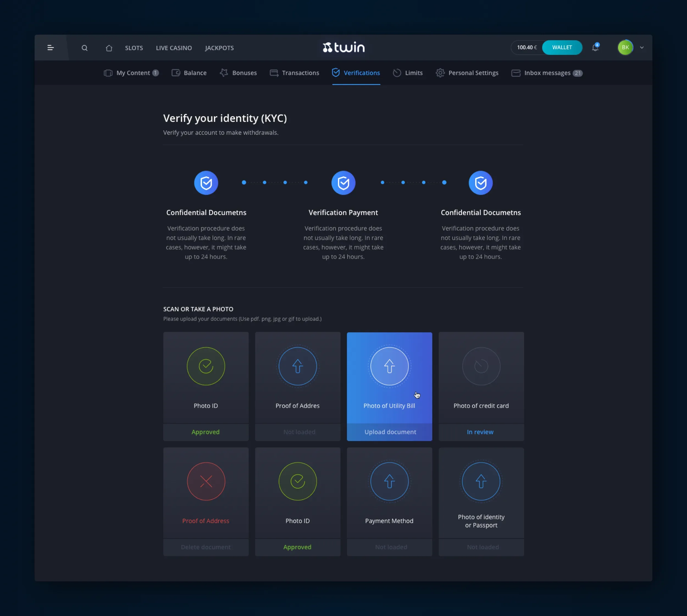Open the LIVE CASINO menu
The image size is (687, 616).
(174, 48)
